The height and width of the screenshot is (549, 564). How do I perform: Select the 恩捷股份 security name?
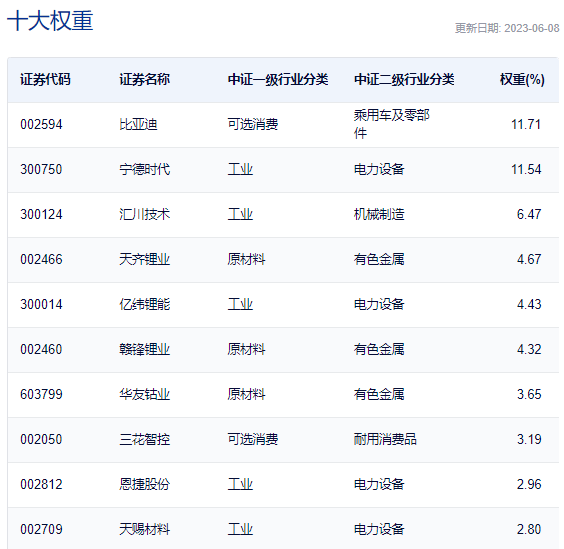(x=145, y=484)
